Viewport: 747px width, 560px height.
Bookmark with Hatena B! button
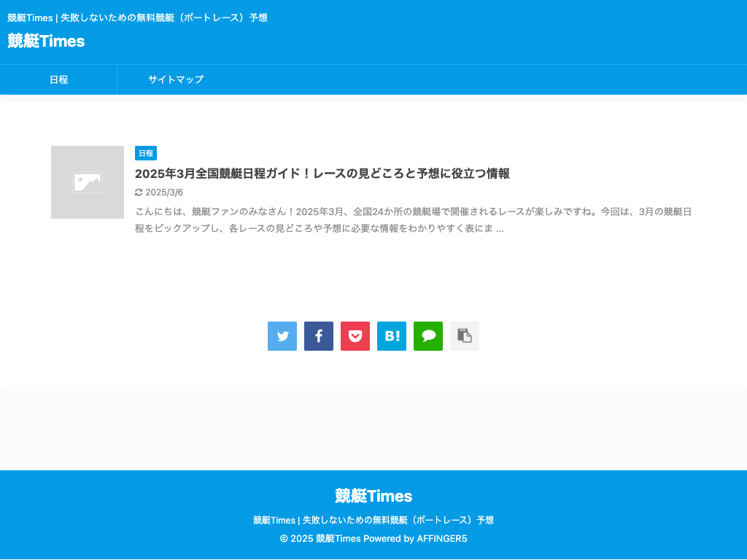[x=392, y=336]
